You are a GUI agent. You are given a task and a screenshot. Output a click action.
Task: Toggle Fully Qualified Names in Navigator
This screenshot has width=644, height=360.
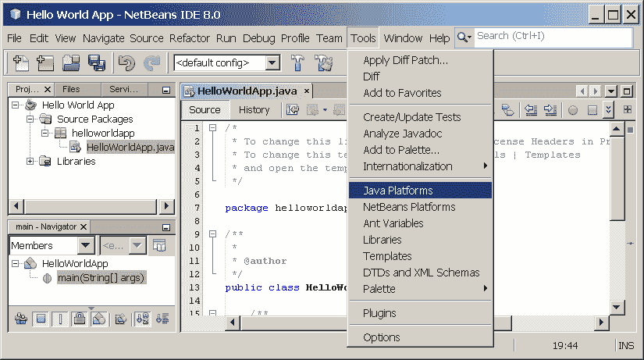(120, 319)
